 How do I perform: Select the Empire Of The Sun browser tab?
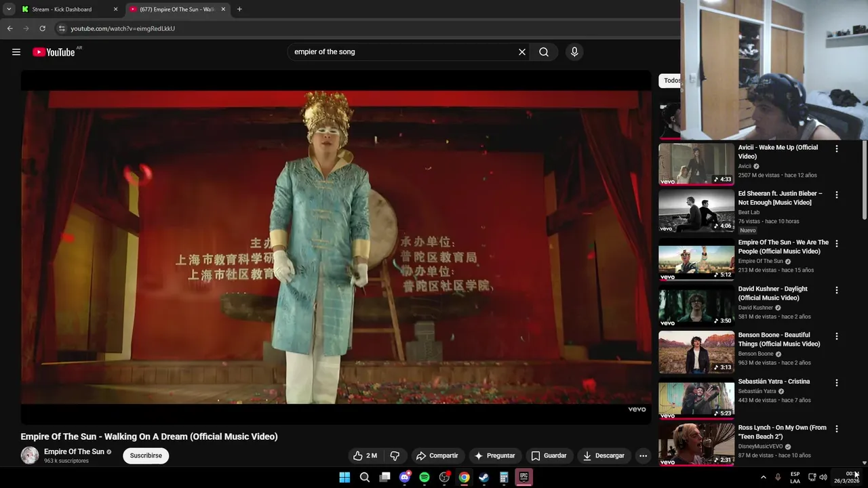point(178,9)
